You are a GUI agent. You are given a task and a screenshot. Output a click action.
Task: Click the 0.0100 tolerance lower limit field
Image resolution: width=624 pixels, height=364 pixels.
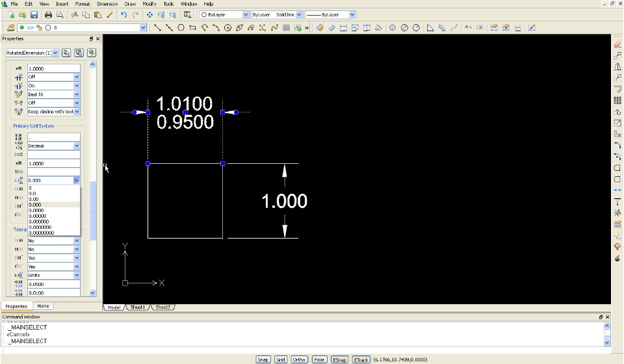pos(54,292)
